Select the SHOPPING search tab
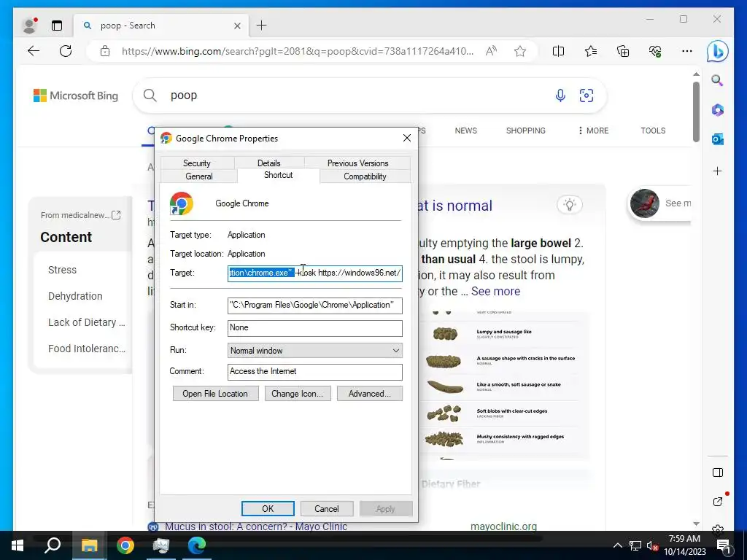Viewport: 747px width, 560px height. point(525,131)
